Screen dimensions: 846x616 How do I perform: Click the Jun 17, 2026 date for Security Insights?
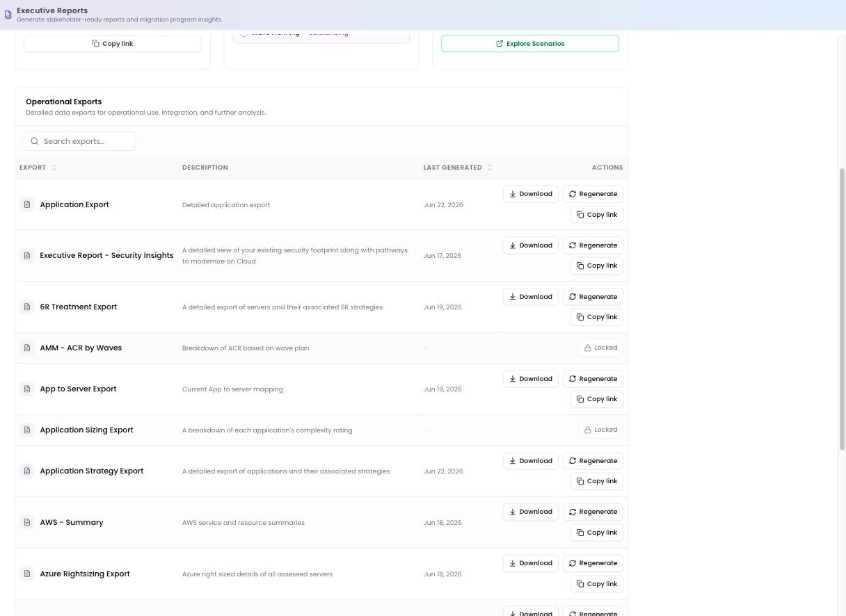[x=442, y=256]
